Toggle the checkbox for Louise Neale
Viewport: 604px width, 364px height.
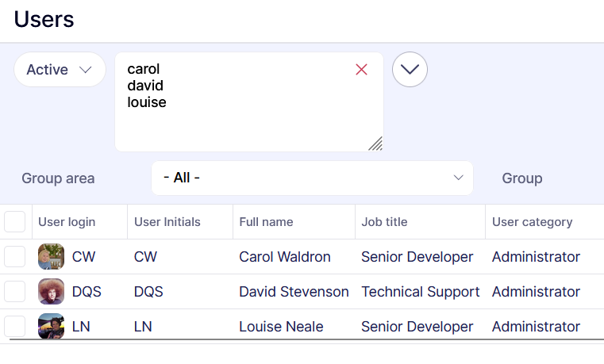pos(15,327)
